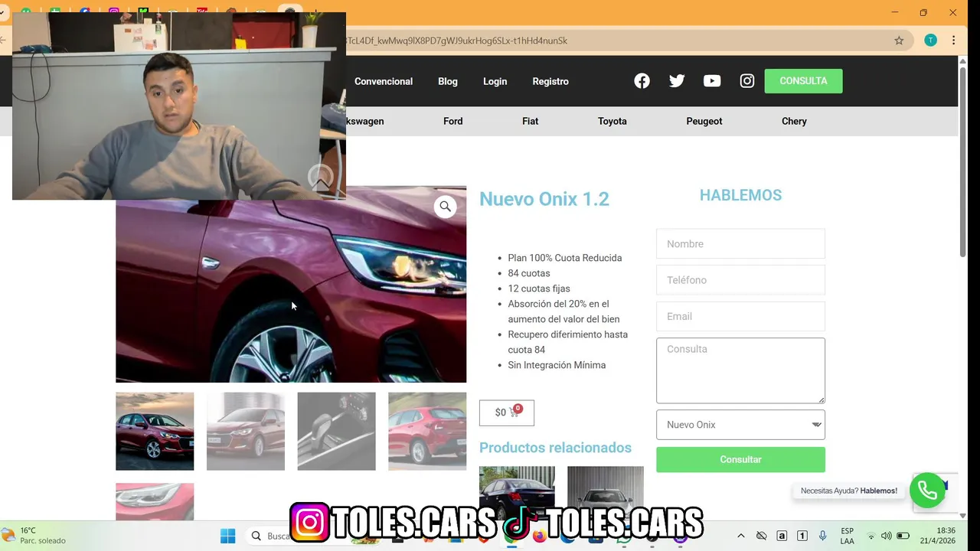Click the HABLEMOS form heading
This screenshot has height=551, width=980.
740,195
